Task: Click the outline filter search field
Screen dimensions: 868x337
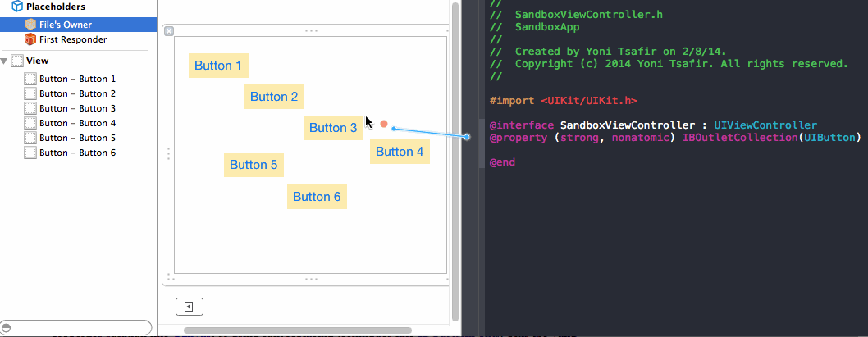Action: coord(75,328)
